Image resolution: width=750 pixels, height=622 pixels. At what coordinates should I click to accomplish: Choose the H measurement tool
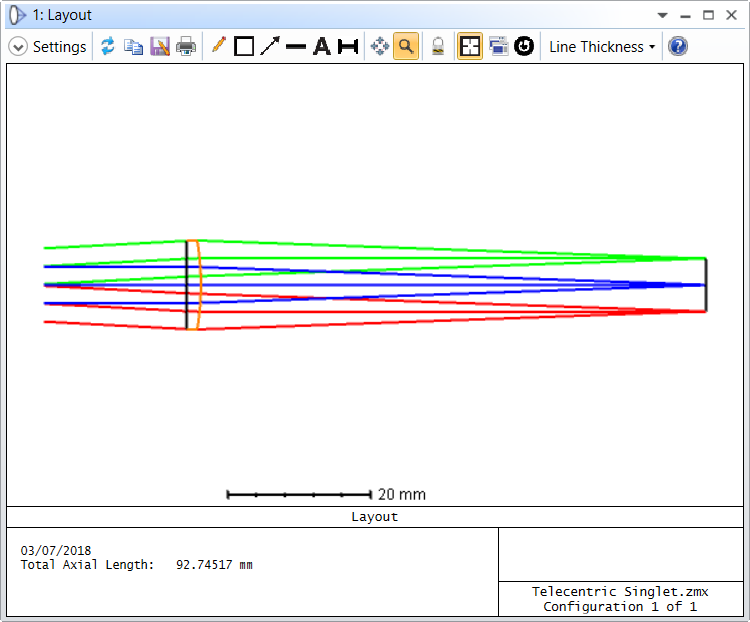[348, 46]
